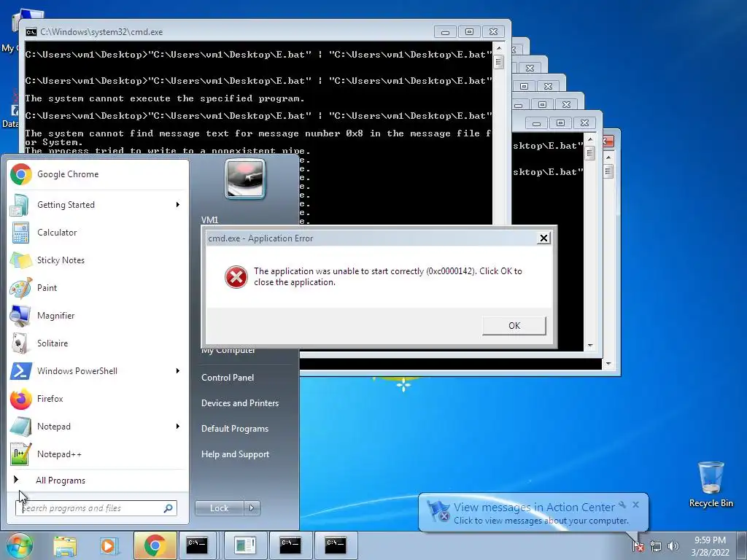The width and height of the screenshot is (747, 560).
Task: Minimize the front cmd.exe window
Action: [x=446, y=32]
